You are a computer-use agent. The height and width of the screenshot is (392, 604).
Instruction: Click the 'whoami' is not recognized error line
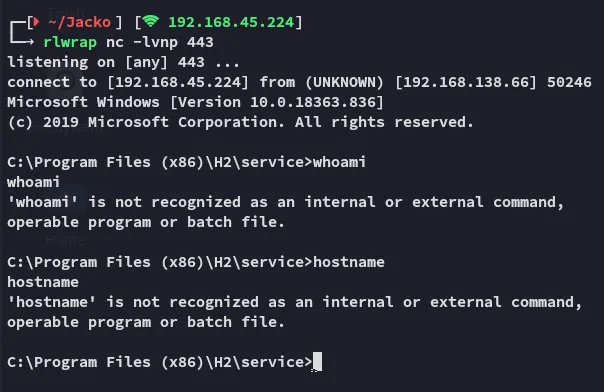pyautogui.click(x=285, y=202)
